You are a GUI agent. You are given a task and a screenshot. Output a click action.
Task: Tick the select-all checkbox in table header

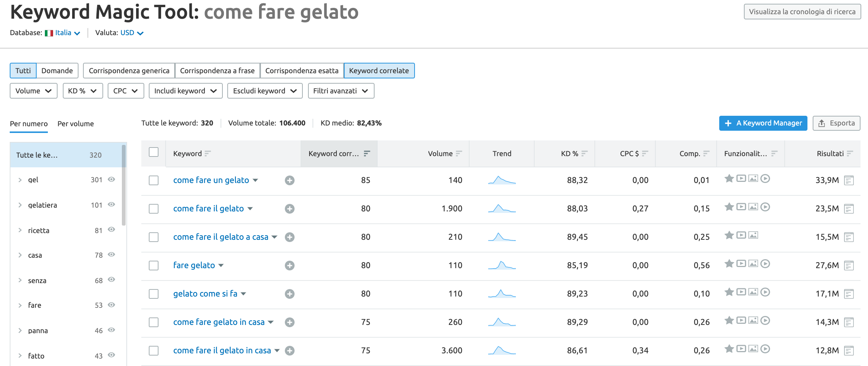(154, 152)
